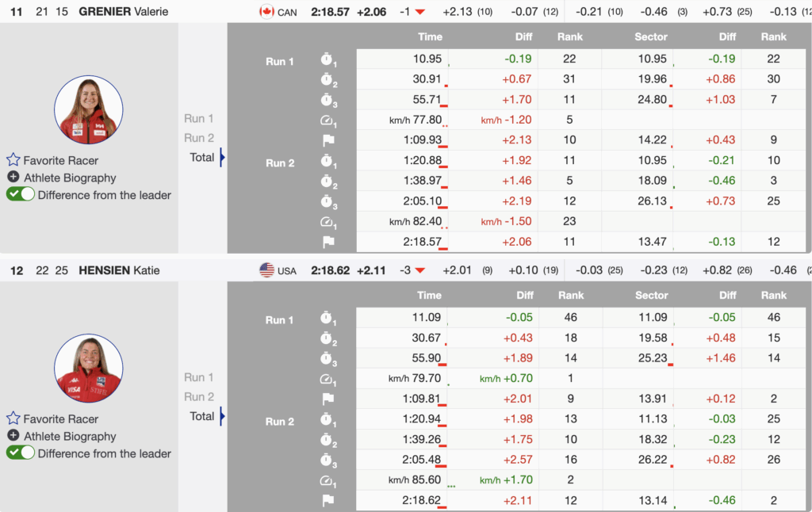This screenshot has width=812, height=512.
Task: Click plus icon beside Hensien's Athlete Biography
Action: (x=13, y=436)
